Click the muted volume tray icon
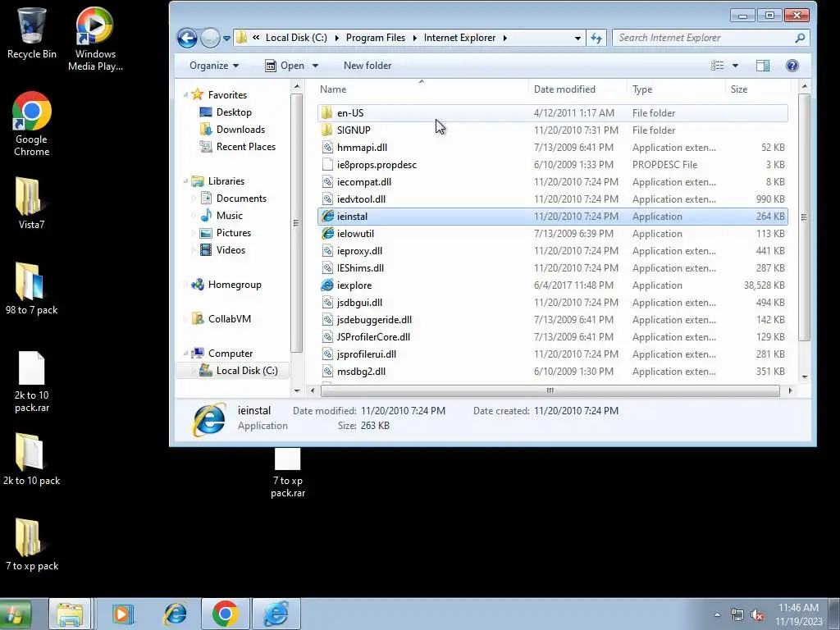This screenshot has width=840, height=630. click(757, 614)
